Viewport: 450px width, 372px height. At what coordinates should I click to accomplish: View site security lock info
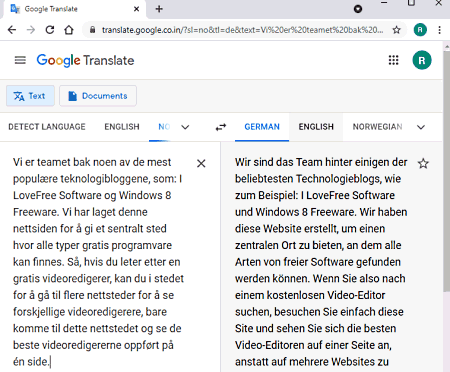[x=92, y=30]
